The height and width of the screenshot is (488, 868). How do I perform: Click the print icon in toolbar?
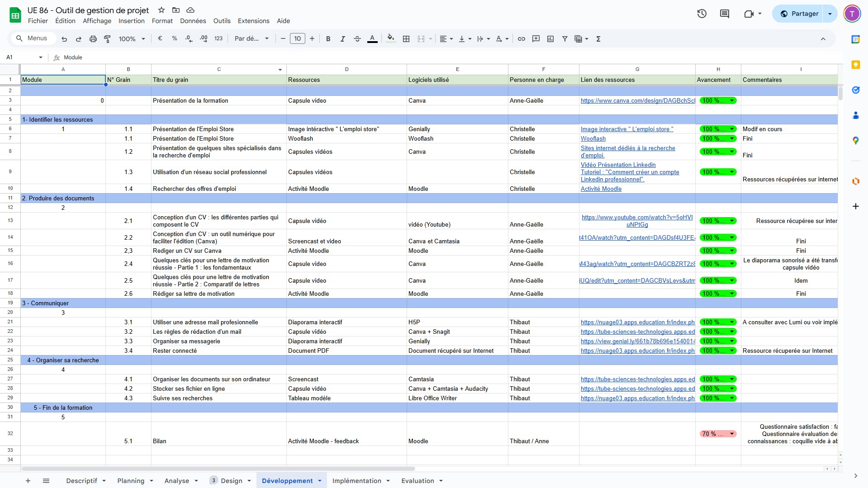[93, 39]
